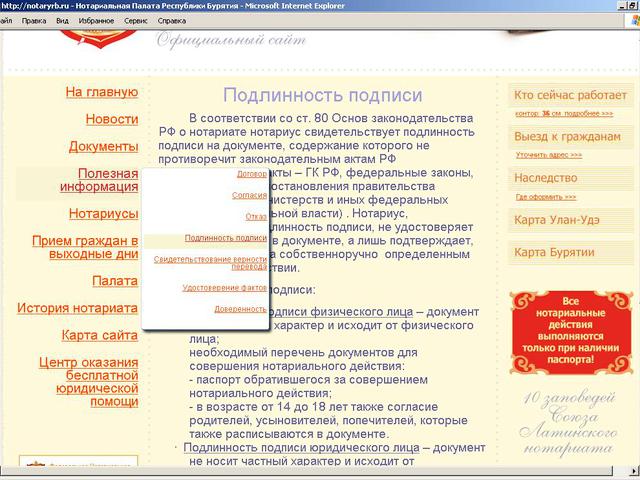Select Удостоверение фактов submenu item
Image resolution: width=640 pixels, height=480 pixels.
click(x=224, y=288)
